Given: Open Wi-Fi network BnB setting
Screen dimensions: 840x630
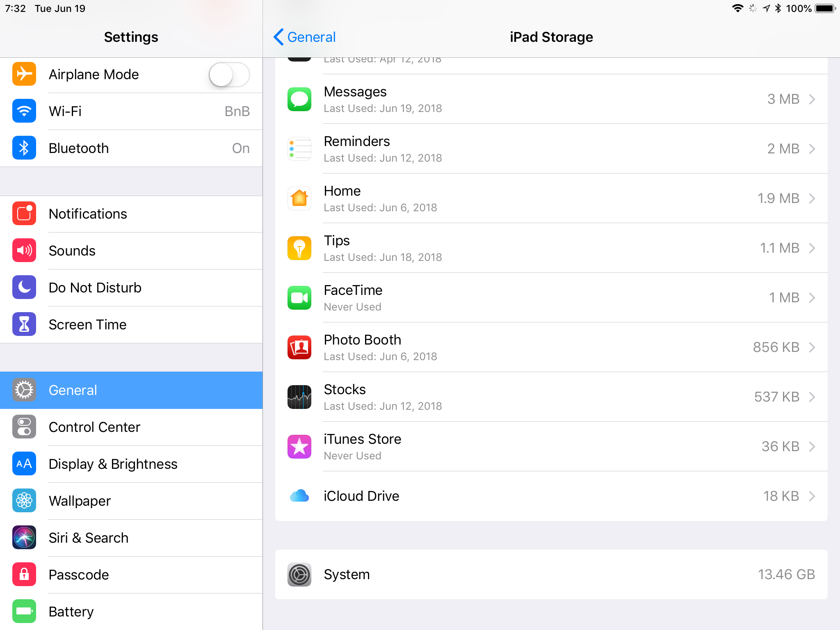Looking at the screenshot, I should point(131,111).
